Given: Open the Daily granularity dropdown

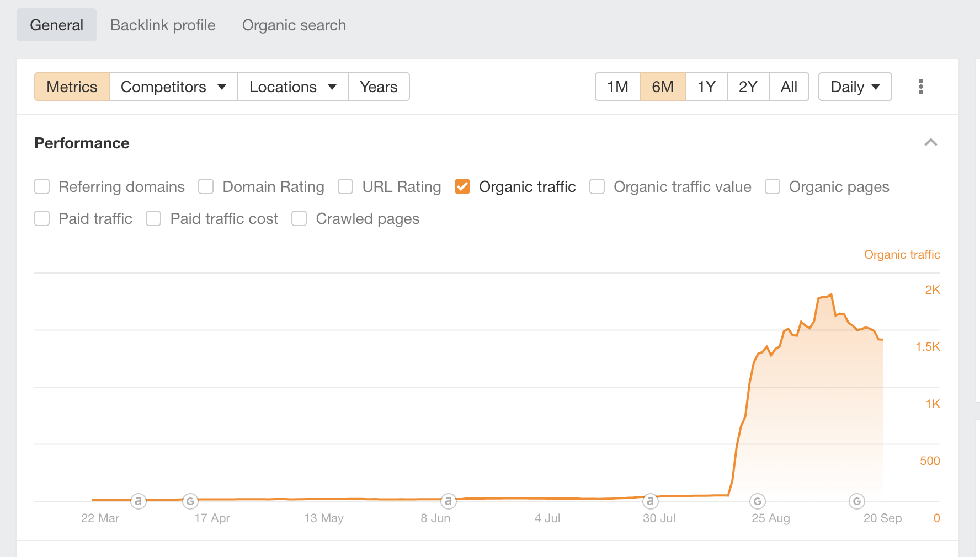Looking at the screenshot, I should tap(854, 87).
